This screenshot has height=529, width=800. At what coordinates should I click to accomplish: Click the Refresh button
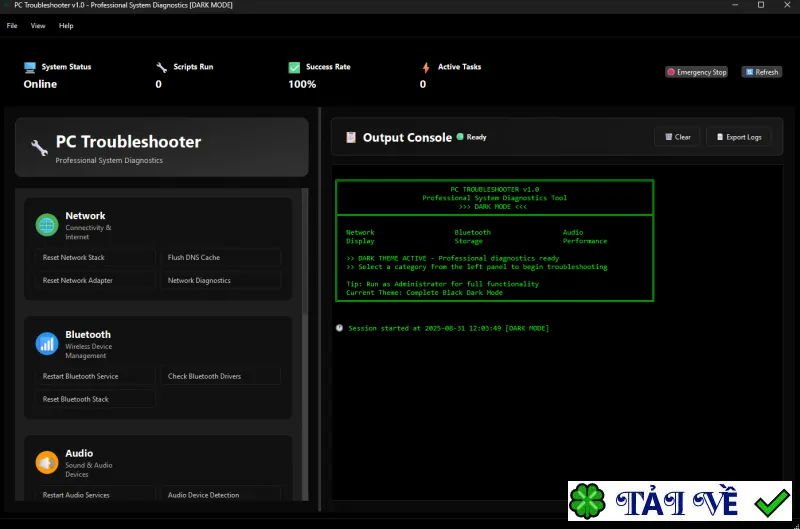pyautogui.click(x=762, y=72)
